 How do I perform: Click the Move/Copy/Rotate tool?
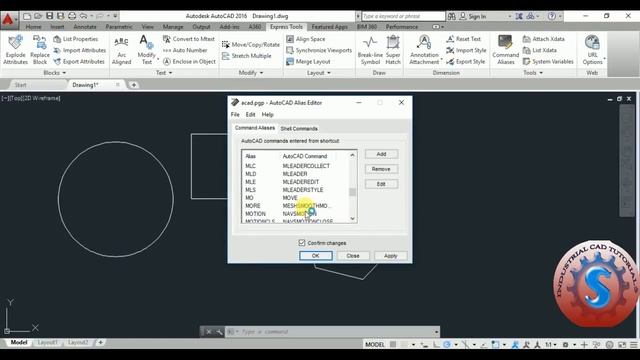pos(251,44)
